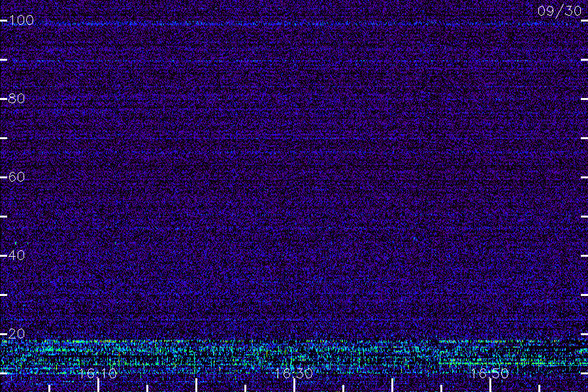Click the 16:10 time label
This screenshot has height=392, width=588.
(98, 374)
